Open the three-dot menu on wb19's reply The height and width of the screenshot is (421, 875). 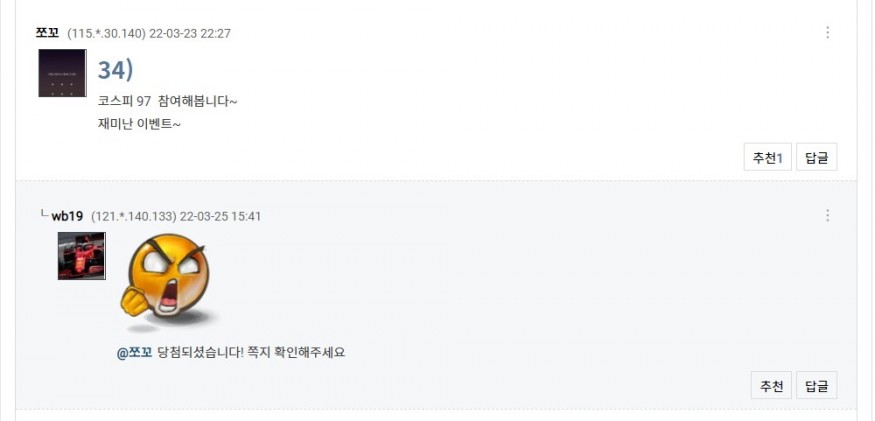[x=827, y=216]
